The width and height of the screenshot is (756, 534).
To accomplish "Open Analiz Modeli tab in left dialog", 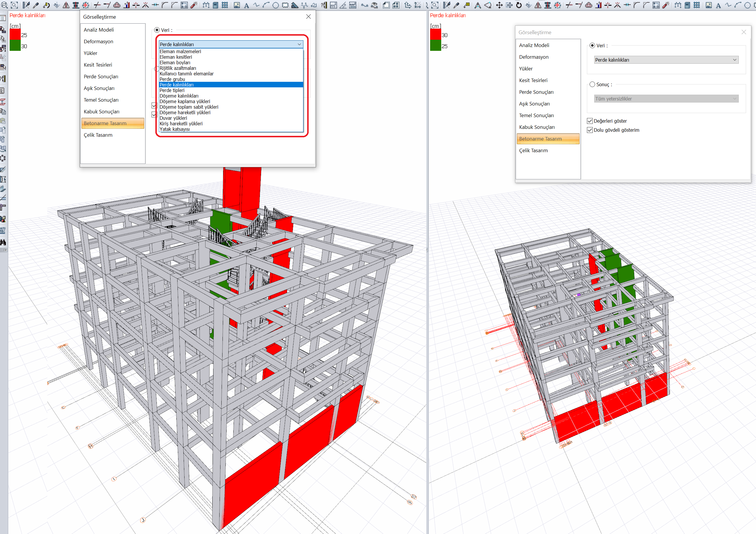I will (113, 30).
